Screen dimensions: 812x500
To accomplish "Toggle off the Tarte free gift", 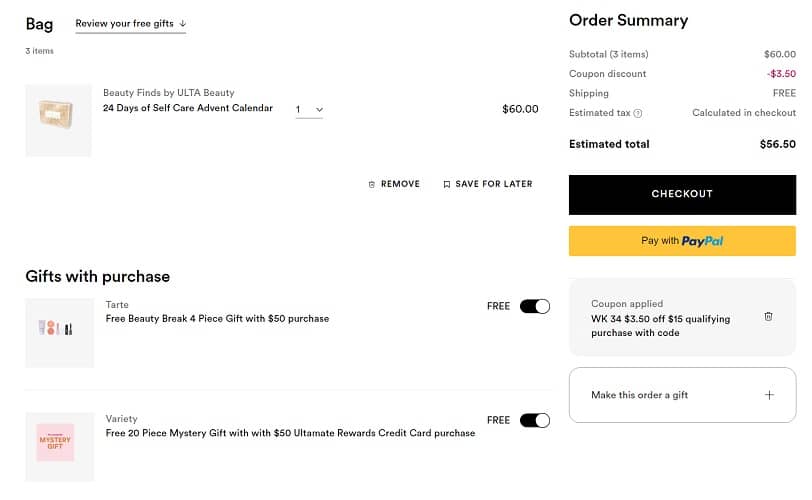I will coord(534,306).
